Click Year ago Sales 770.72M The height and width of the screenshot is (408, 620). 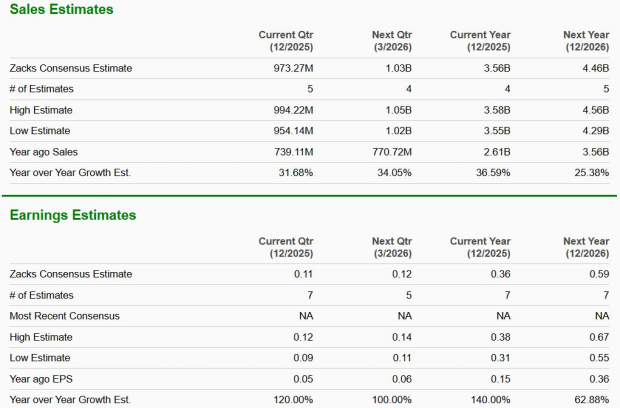(x=392, y=152)
